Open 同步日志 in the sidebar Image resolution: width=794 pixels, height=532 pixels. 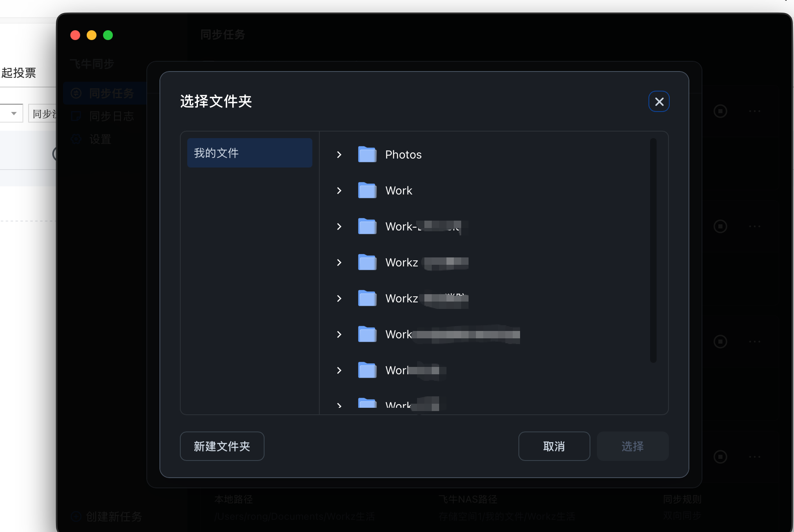[111, 116]
